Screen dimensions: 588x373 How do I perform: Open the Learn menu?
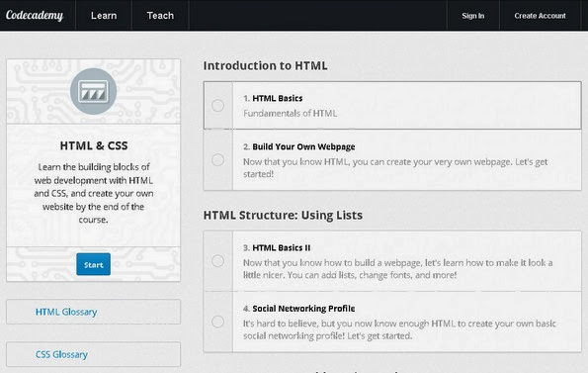click(104, 16)
